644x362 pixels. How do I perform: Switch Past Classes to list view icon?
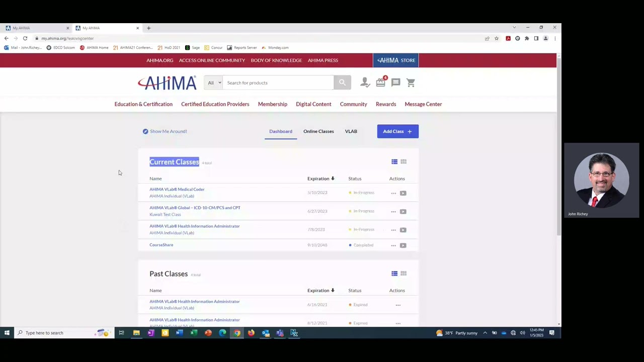click(x=394, y=274)
